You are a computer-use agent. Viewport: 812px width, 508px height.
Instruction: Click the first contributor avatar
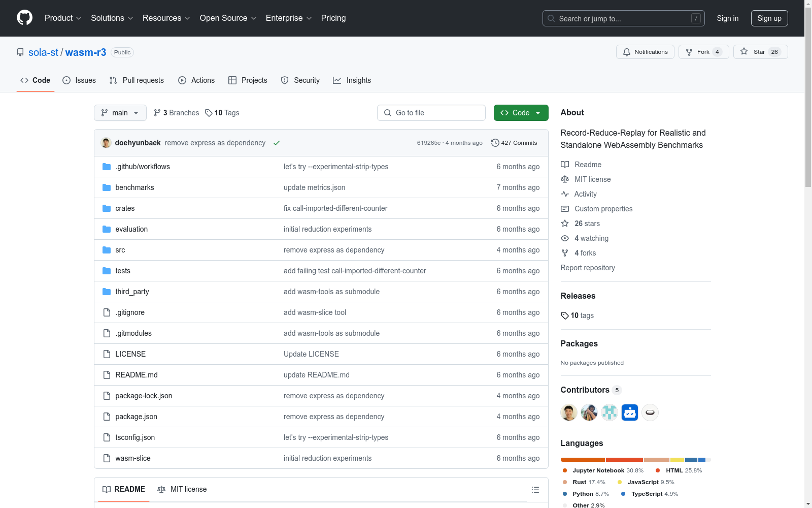point(569,412)
